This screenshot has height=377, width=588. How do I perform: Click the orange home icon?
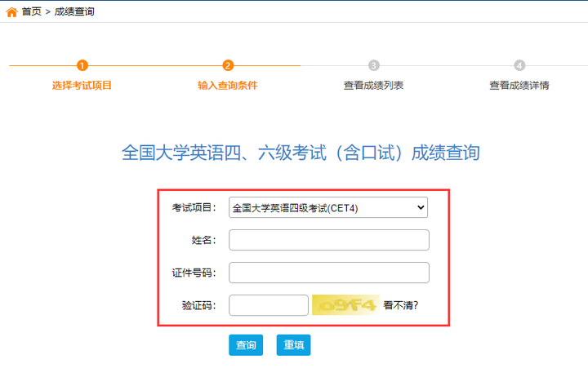11,12
